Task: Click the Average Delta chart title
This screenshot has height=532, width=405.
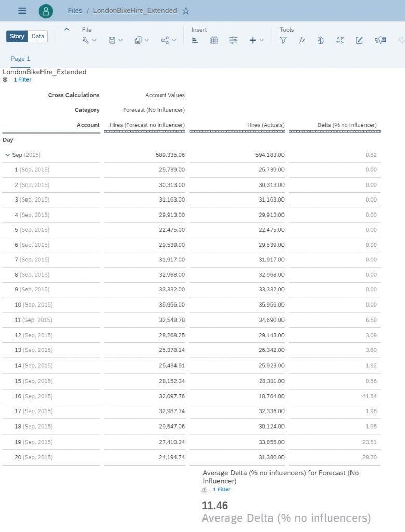Action: [280, 477]
